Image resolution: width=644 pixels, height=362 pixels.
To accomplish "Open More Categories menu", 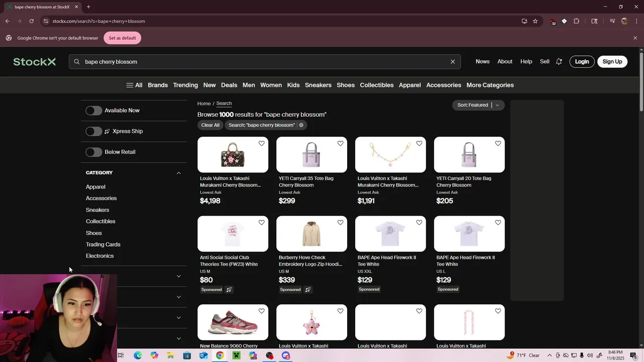I will pyautogui.click(x=490, y=85).
